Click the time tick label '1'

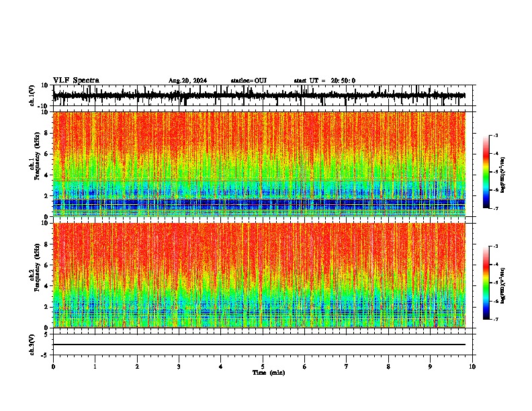[95, 367]
